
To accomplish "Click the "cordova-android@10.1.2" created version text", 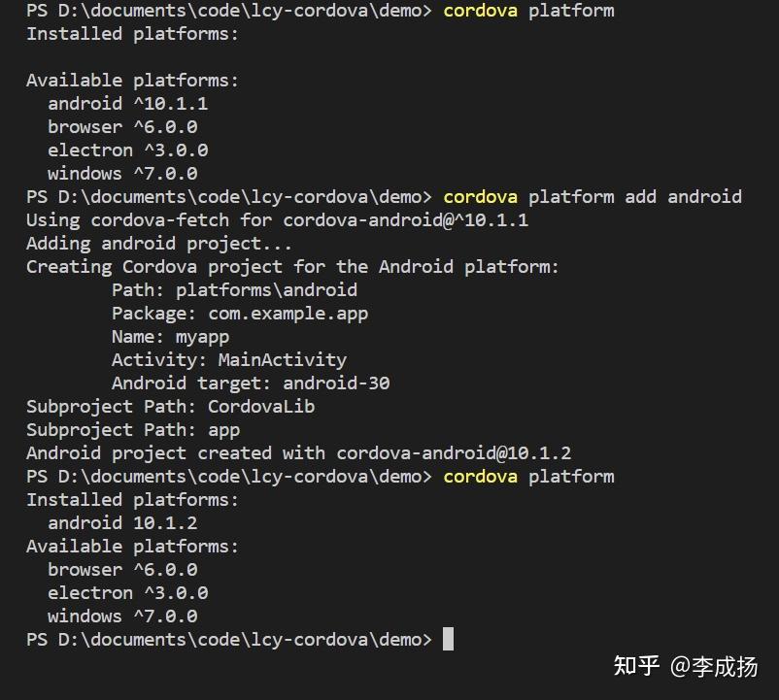I will tap(454, 452).
